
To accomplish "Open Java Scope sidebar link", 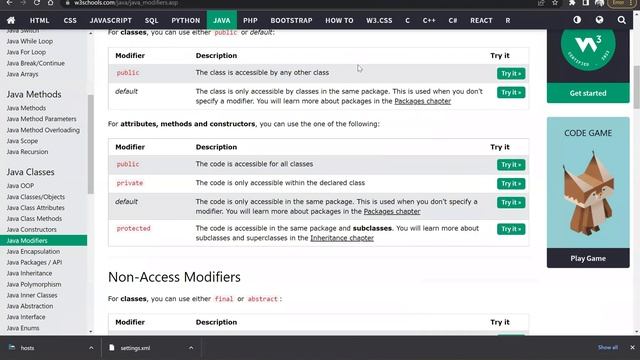I will click(22, 141).
